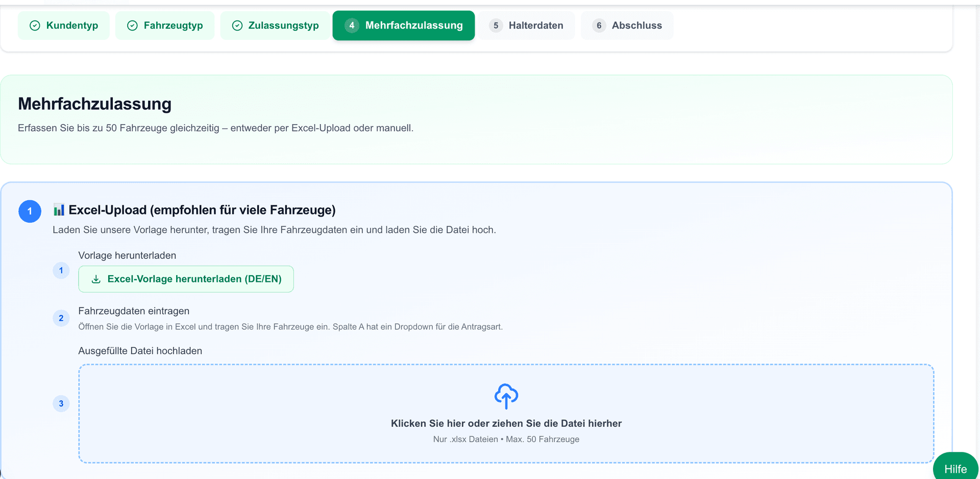Download the Excel-Vorlage (DE/EN) template

click(x=186, y=279)
